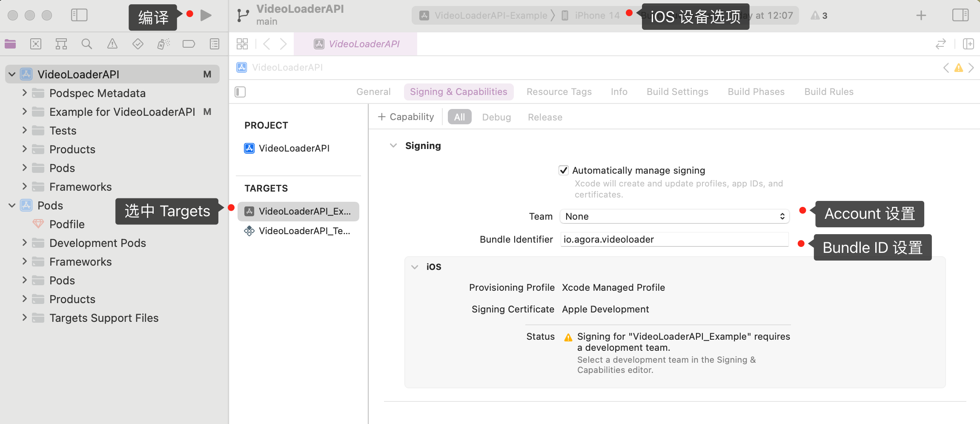Image resolution: width=980 pixels, height=424 pixels.
Task: Go back with the editor back arrow
Action: point(267,44)
